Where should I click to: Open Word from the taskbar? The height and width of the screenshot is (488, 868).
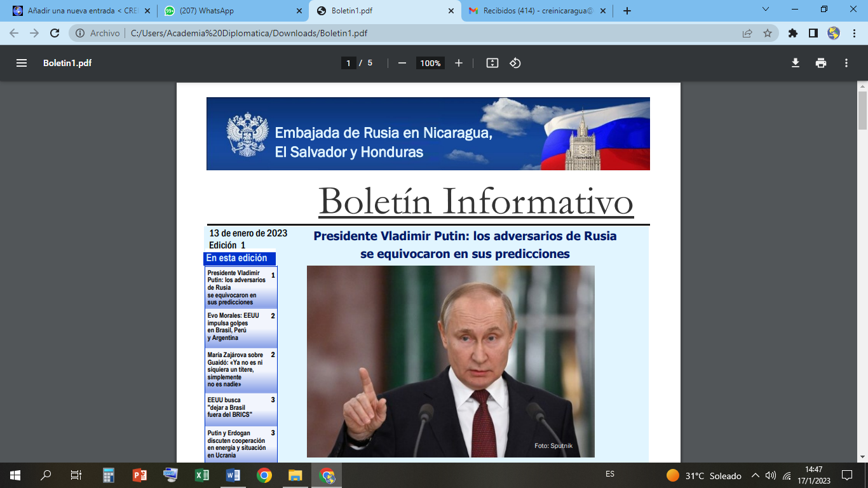pyautogui.click(x=233, y=475)
